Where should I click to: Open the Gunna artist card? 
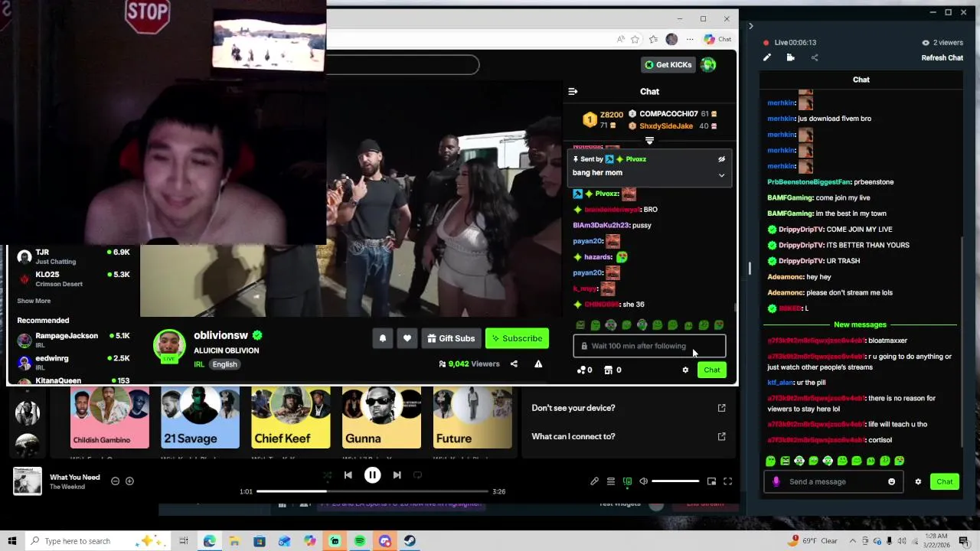click(x=381, y=418)
